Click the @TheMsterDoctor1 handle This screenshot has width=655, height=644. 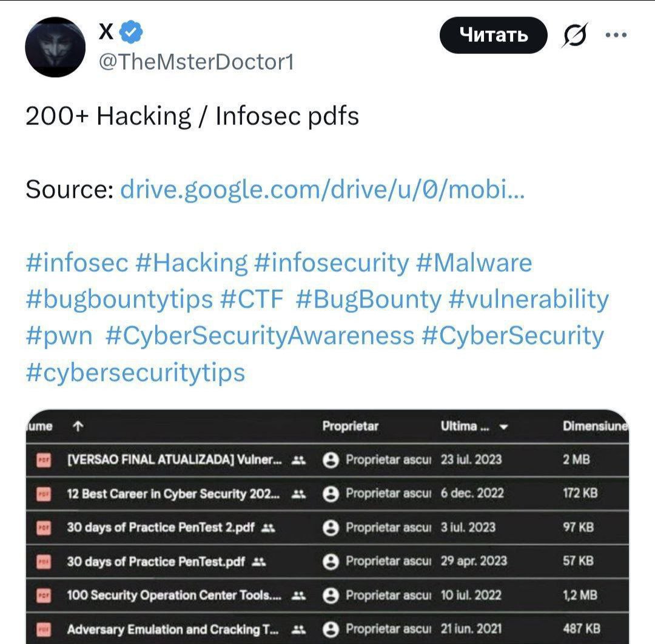[x=196, y=62]
